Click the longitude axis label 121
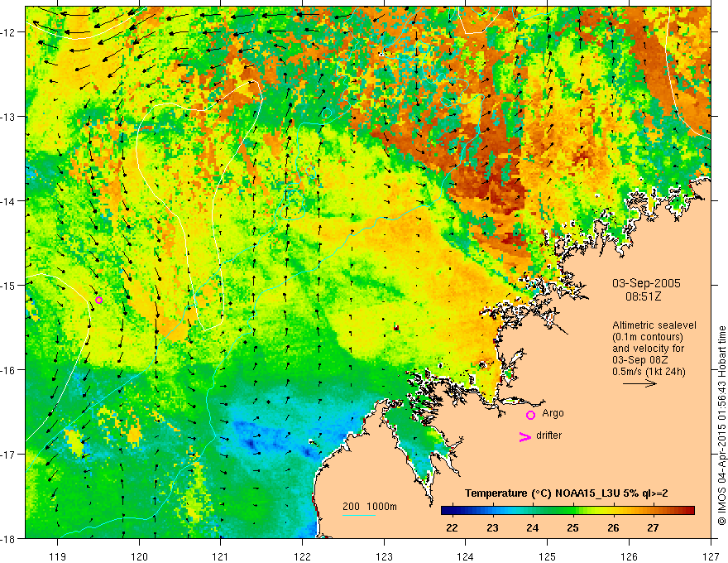The width and height of the screenshot is (728, 563). click(220, 556)
